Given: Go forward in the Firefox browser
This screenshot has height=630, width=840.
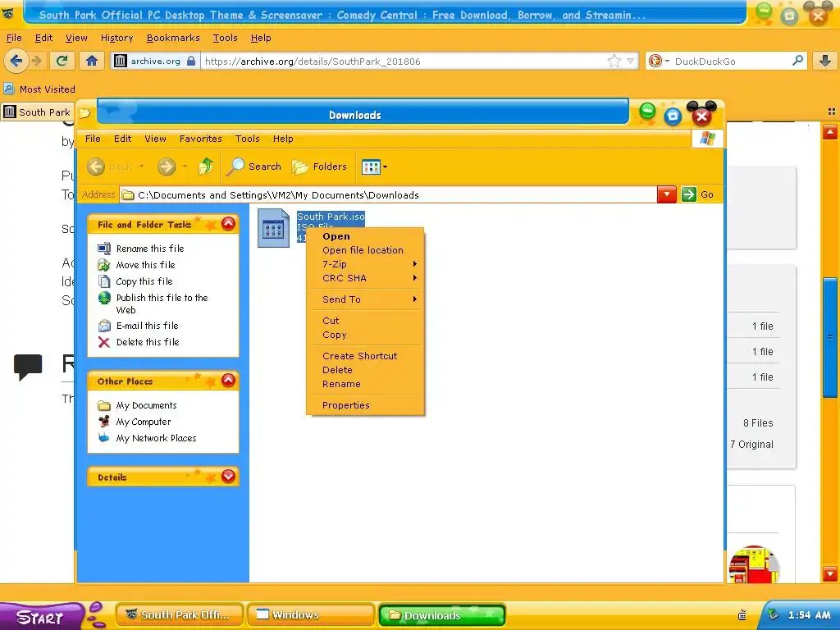Looking at the screenshot, I should 36,61.
